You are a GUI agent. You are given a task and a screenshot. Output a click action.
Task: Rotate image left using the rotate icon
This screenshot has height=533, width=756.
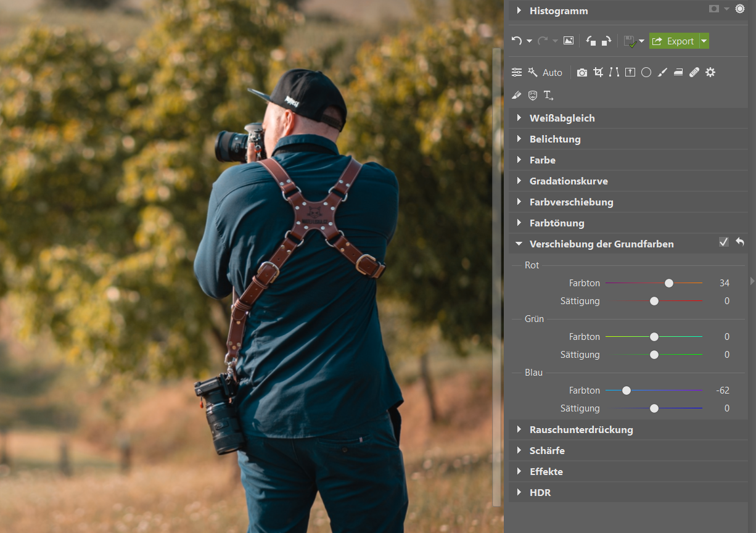click(591, 41)
